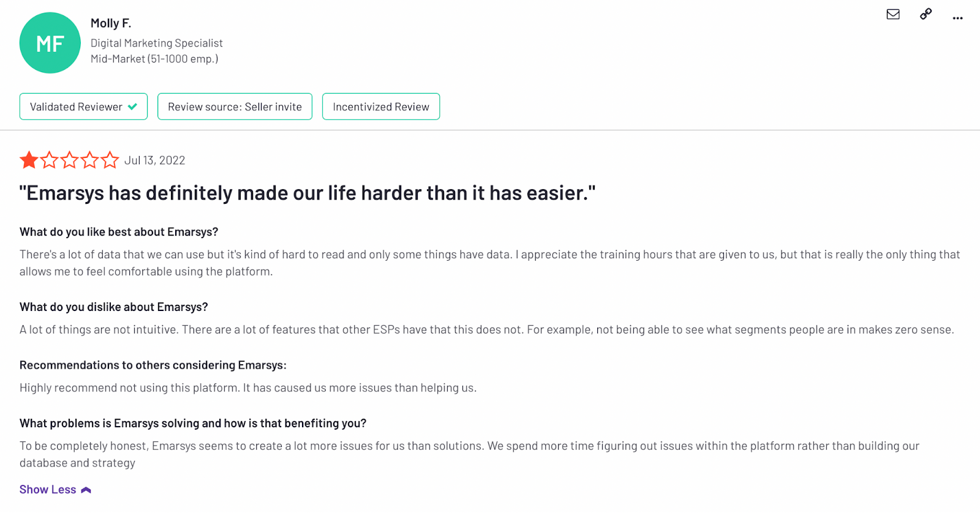
Task: Click Mid-Market (51-1000 emp.) company size text
Action: tap(154, 59)
